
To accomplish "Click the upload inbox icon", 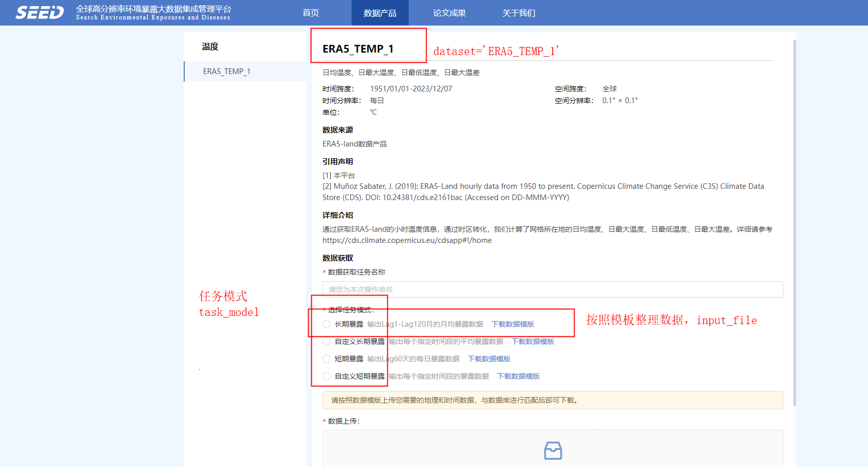I will click(553, 451).
